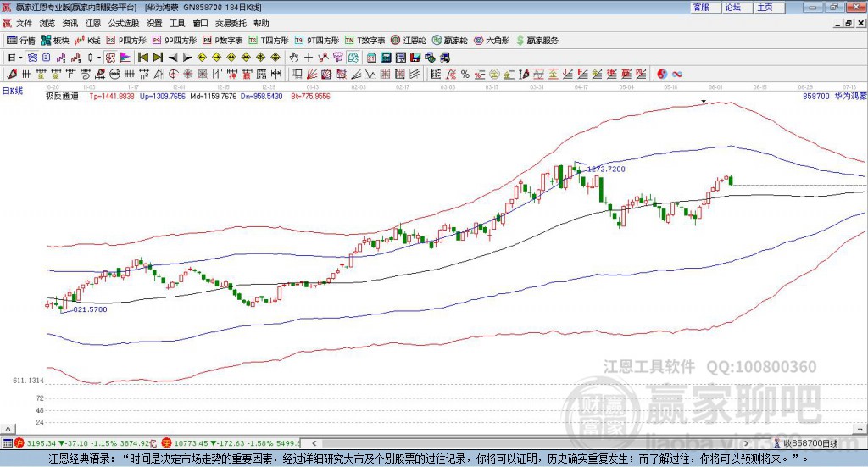Open the 浏览 menu

coord(47,23)
